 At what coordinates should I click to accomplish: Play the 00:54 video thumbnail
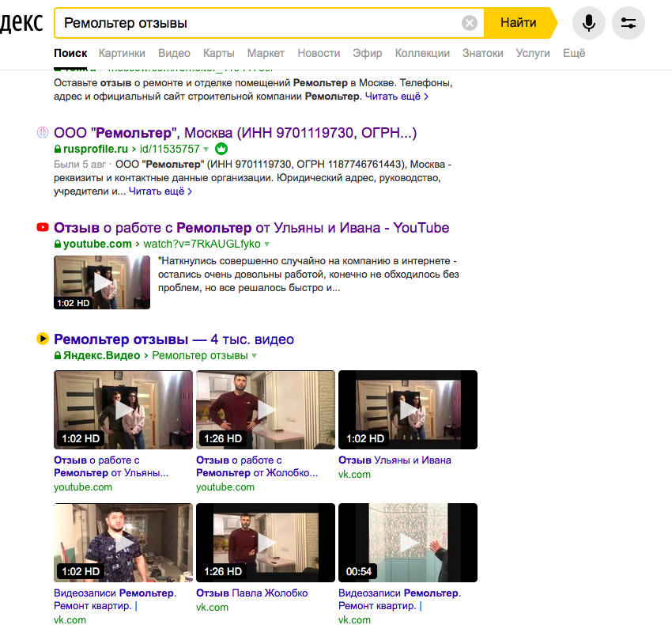click(x=407, y=543)
